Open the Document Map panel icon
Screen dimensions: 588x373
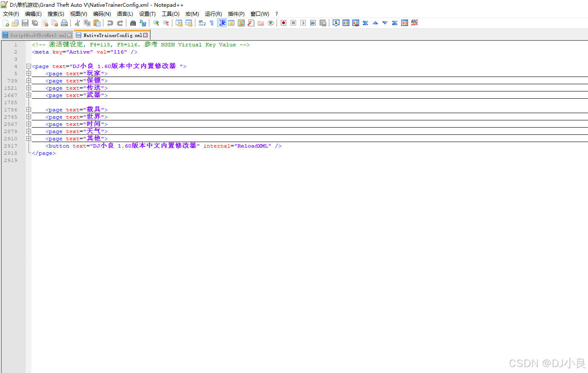241,23
